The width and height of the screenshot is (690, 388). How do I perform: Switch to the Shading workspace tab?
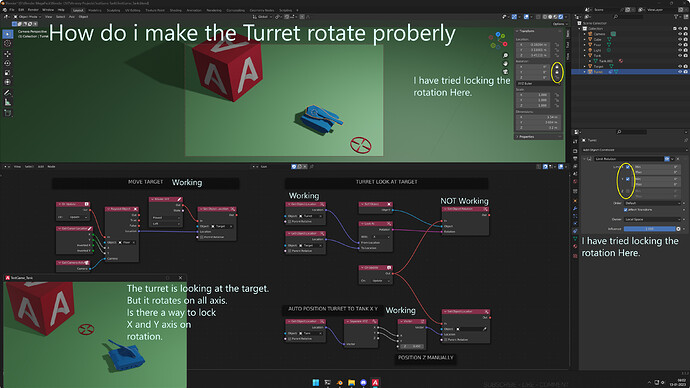[x=175, y=10]
